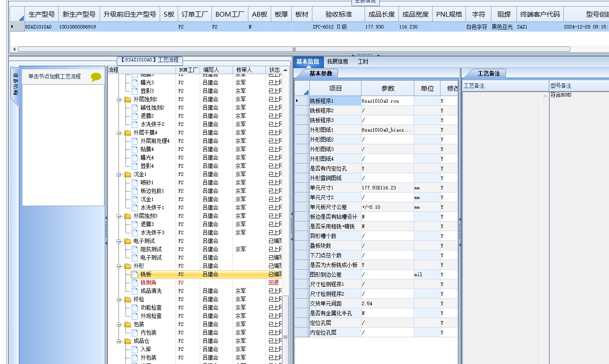The height and width of the screenshot is (364, 609).
Task: Click the 参数 column header
Action: [388, 89]
